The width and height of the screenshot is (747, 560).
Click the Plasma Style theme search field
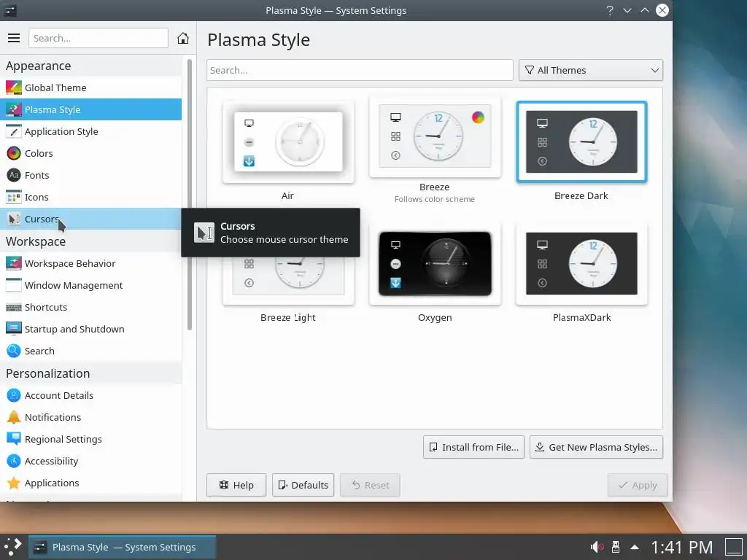click(360, 70)
